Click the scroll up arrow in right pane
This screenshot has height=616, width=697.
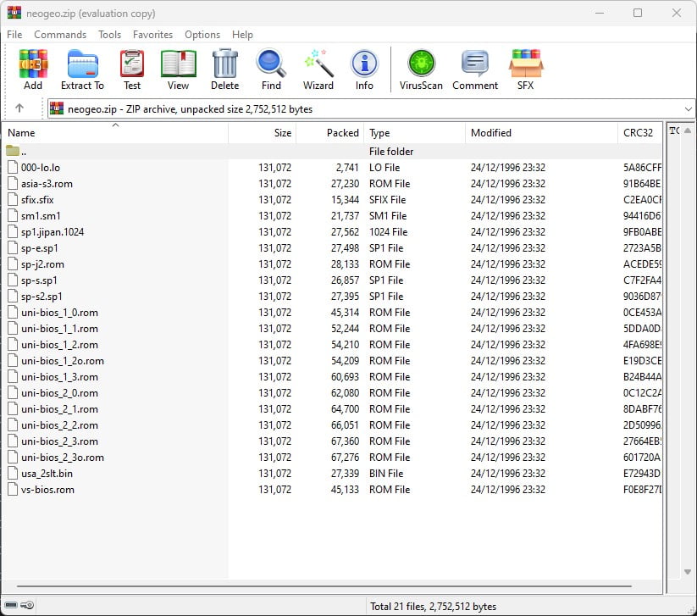pyautogui.click(x=687, y=130)
